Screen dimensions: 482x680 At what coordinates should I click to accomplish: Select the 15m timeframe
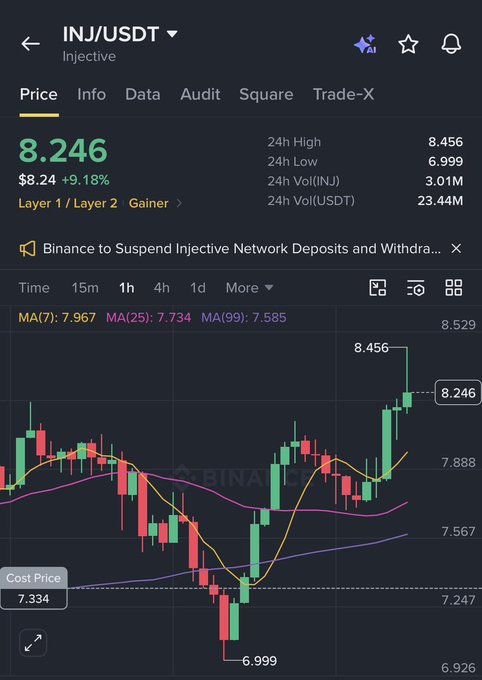tap(85, 288)
